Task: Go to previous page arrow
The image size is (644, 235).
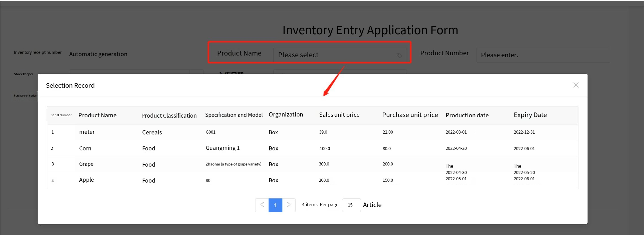Action: [x=262, y=205]
